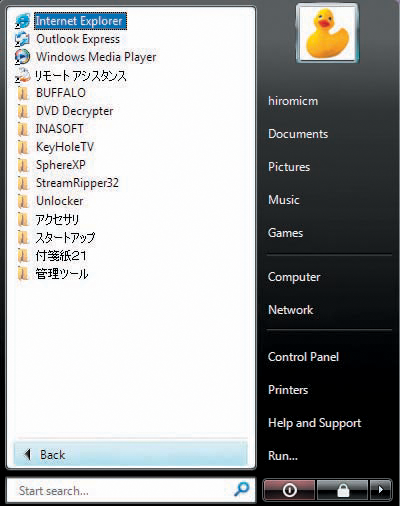This screenshot has width=400, height=506.
Task: Open Help and Support
Action: (315, 423)
